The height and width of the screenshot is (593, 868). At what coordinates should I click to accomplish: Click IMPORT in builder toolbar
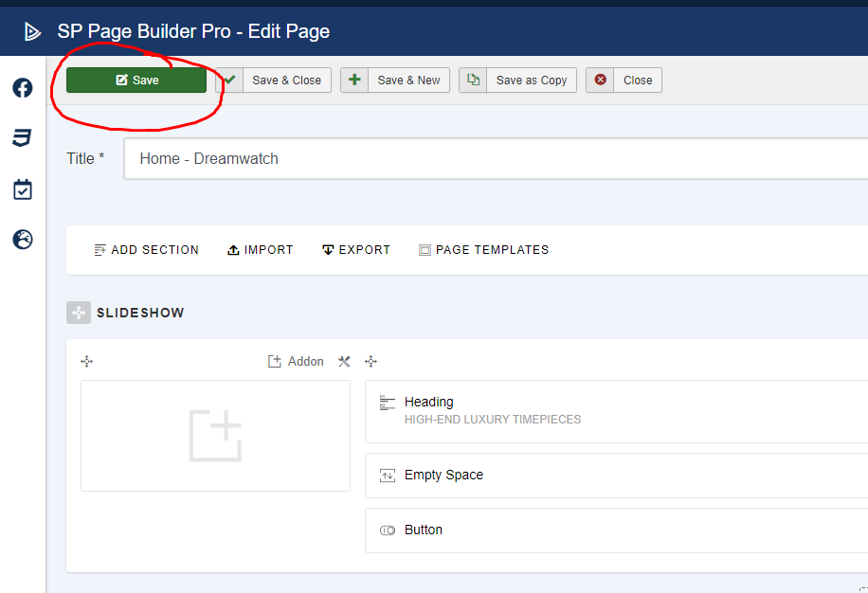click(261, 250)
